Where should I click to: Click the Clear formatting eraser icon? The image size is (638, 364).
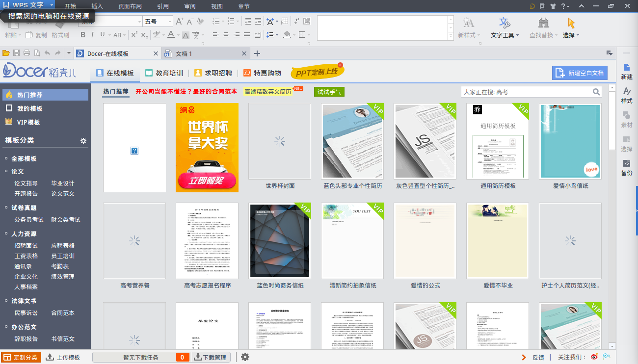tap(201, 22)
